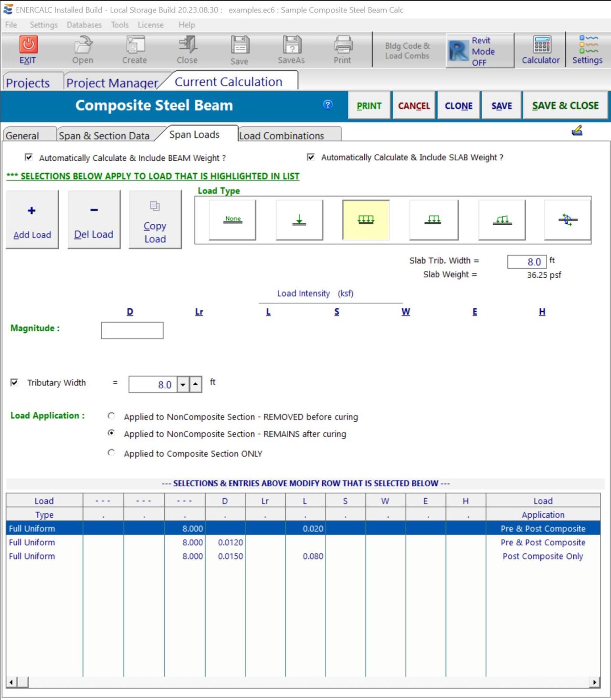The height and width of the screenshot is (700, 611).
Task: Pick the trapezoidal varying load type icon
Action: coord(502,220)
